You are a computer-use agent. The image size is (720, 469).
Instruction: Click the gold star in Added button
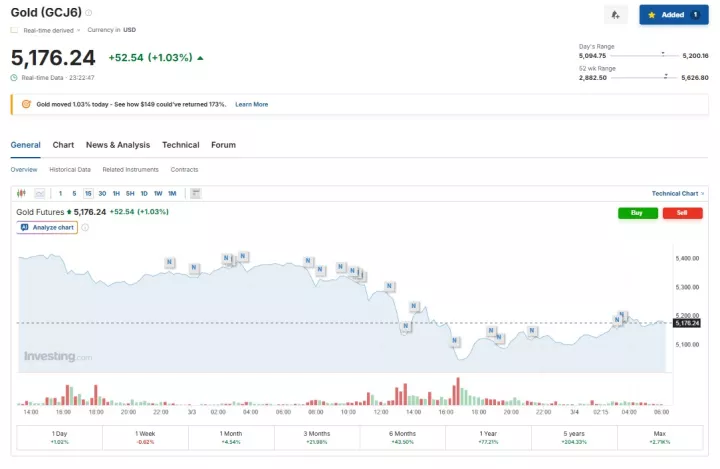click(x=652, y=15)
